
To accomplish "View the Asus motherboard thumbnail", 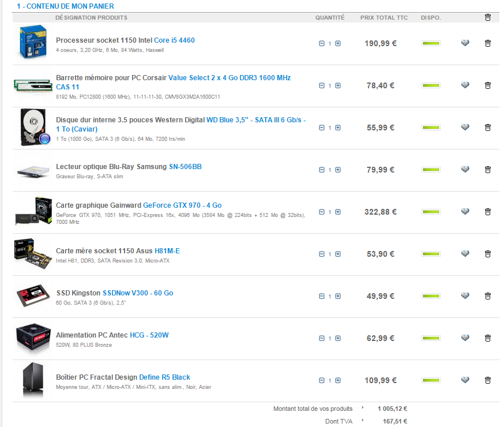I will 33,253.
